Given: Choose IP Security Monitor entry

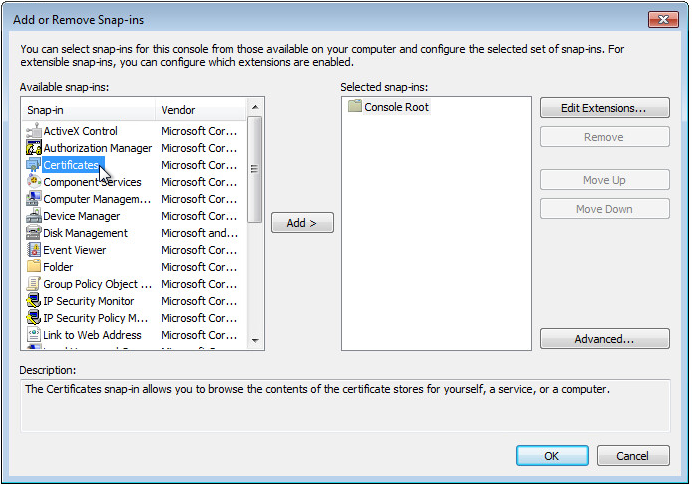Looking at the screenshot, I should tap(89, 301).
